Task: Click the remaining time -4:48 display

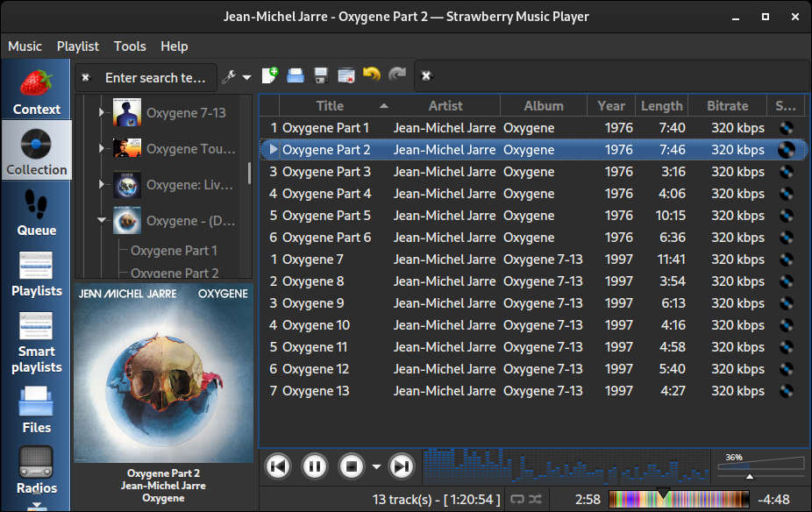Action: [x=773, y=500]
